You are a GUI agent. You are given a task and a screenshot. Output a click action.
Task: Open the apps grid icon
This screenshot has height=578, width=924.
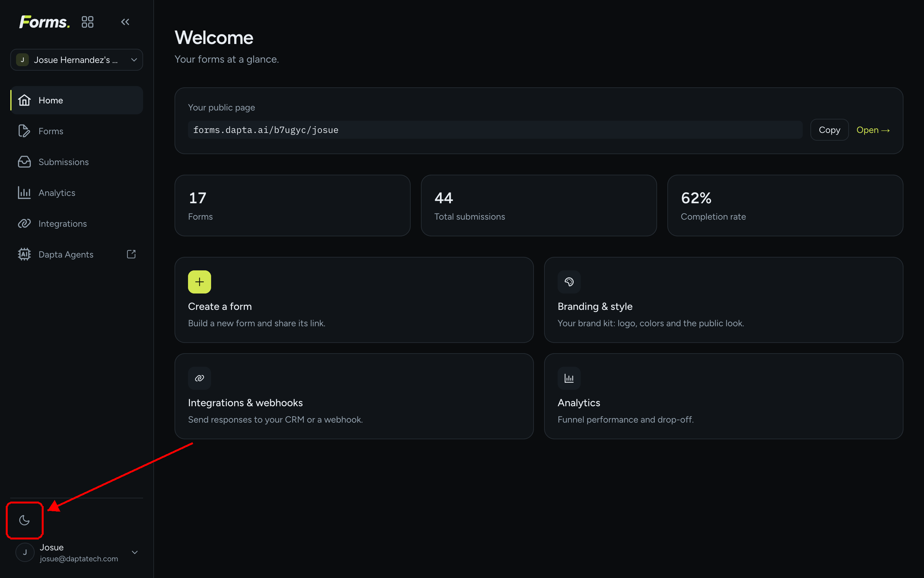[88, 22]
